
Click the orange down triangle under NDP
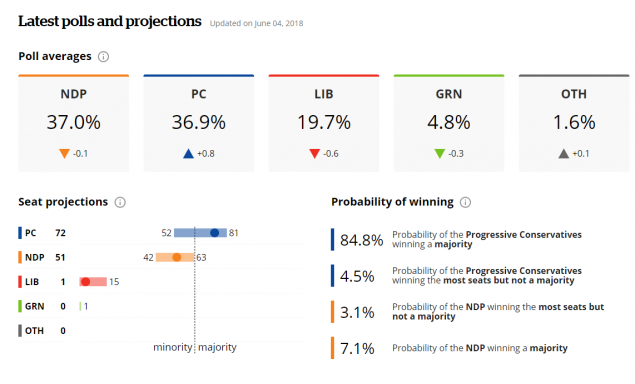[x=64, y=154]
